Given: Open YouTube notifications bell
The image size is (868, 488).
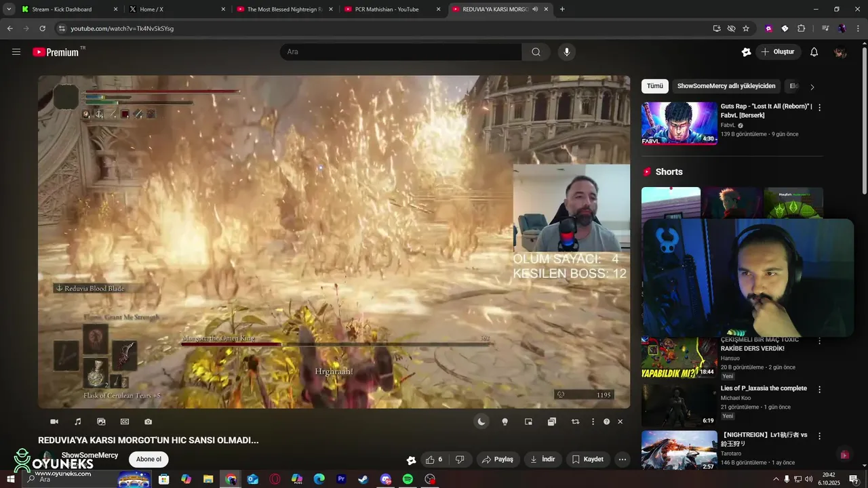Looking at the screenshot, I should (814, 52).
